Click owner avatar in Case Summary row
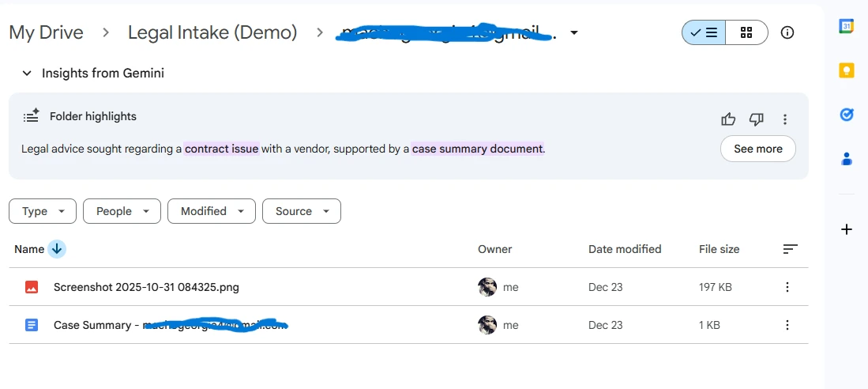 [x=487, y=325]
